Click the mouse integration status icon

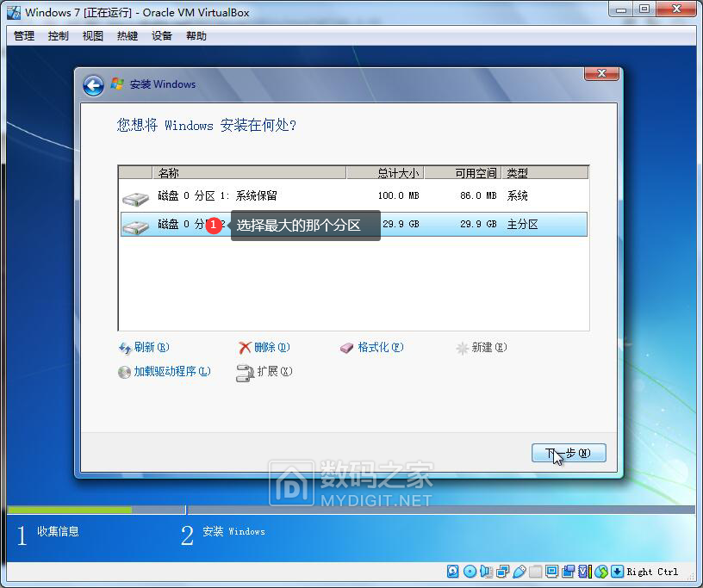[x=601, y=572]
